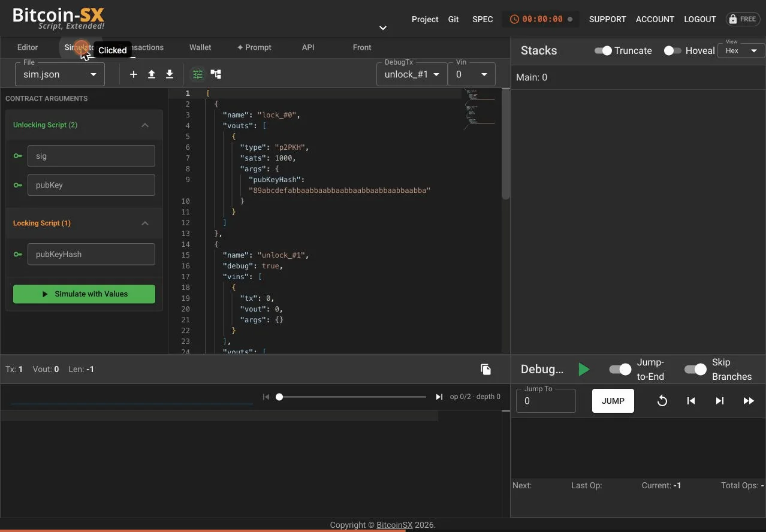Collapse the Unlocking Script section
766x532 pixels.
pyautogui.click(x=144, y=125)
